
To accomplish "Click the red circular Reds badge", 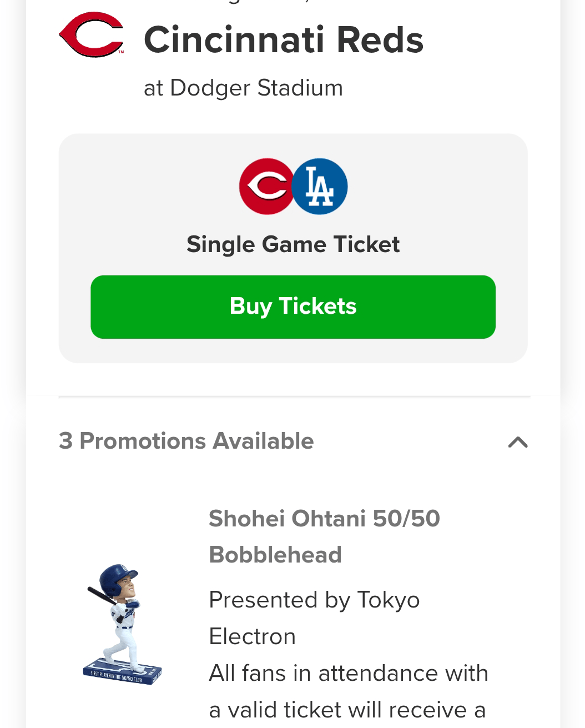I will coord(266,187).
